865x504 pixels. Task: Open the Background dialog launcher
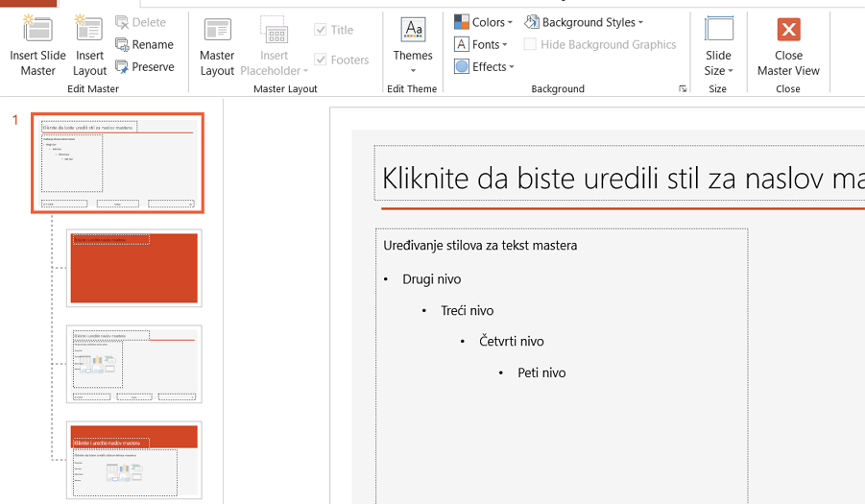coord(683,88)
